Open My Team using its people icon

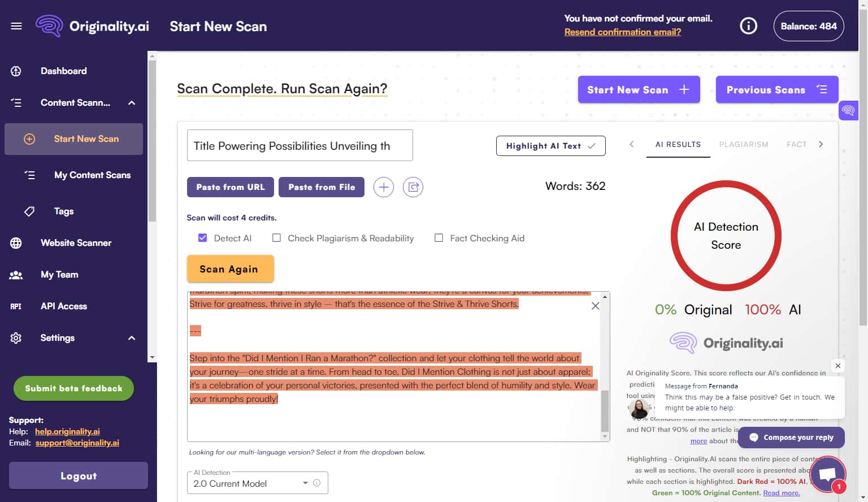[15, 274]
